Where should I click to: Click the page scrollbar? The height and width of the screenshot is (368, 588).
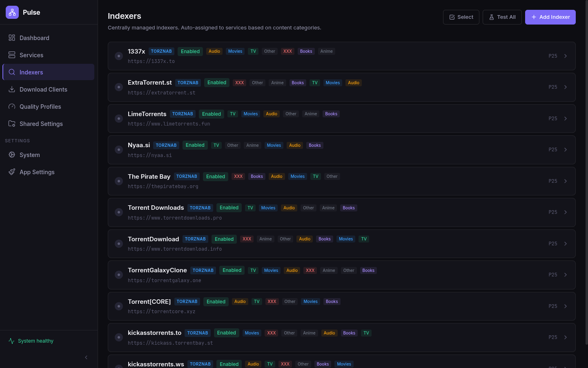pyautogui.click(x=586, y=172)
